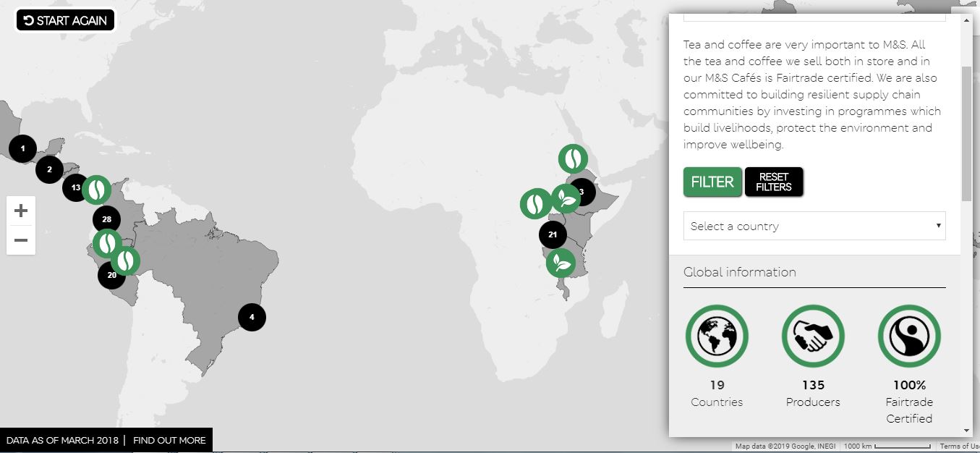
Task: Zoom in on the map
Action: [21, 211]
